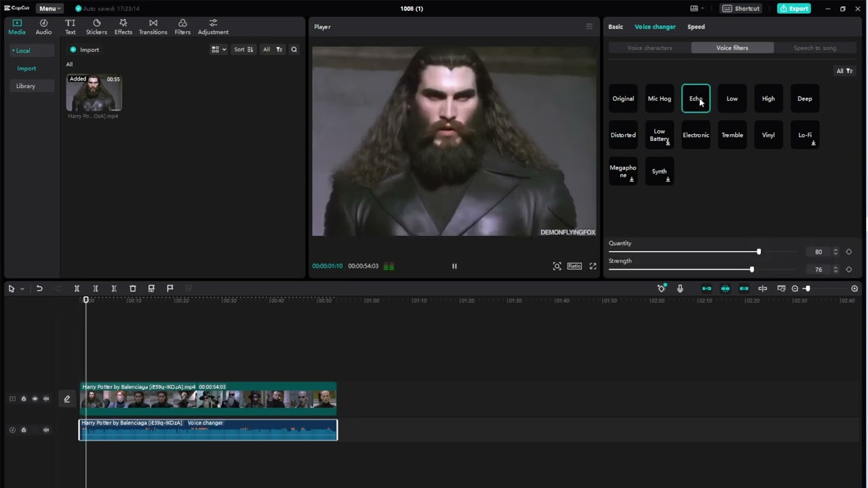Open the auto-cut smart tool icon

661,289
